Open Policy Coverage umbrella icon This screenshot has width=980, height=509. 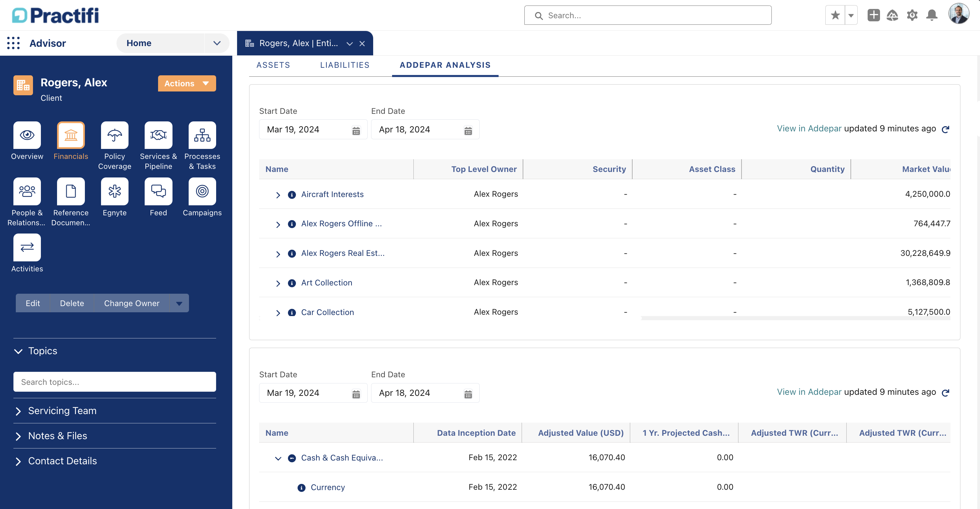point(114,135)
